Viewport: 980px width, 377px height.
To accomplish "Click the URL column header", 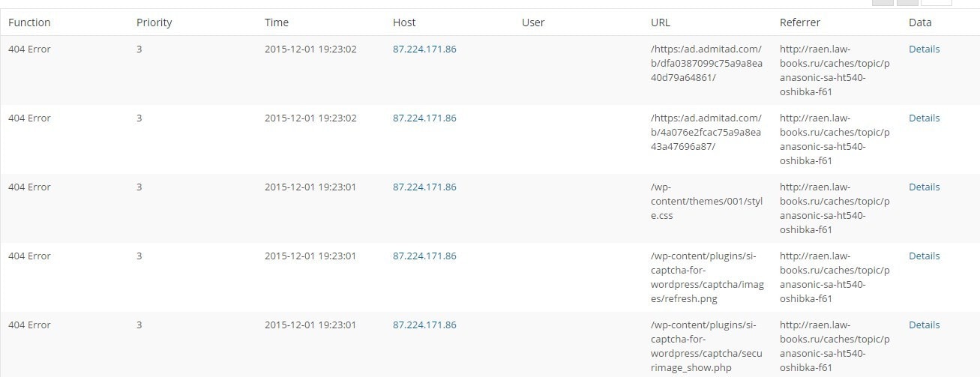I will [661, 22].
